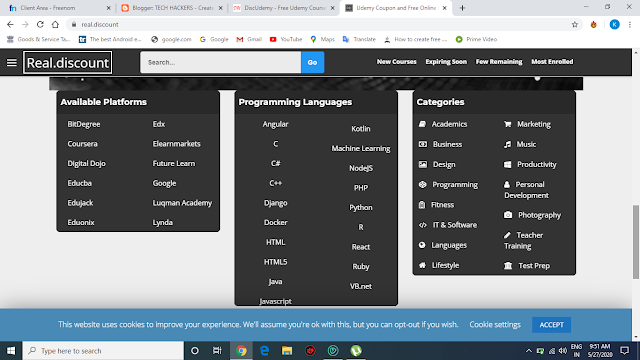Open the Future Learn link
Image resolution: width=640 pixels, height=360 pixels.
point(174,163)
